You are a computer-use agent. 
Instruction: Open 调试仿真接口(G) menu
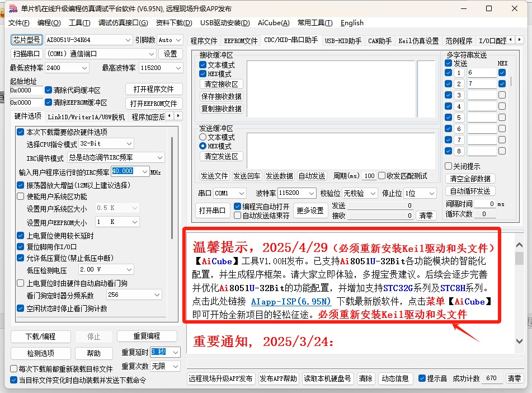(123, 23)
